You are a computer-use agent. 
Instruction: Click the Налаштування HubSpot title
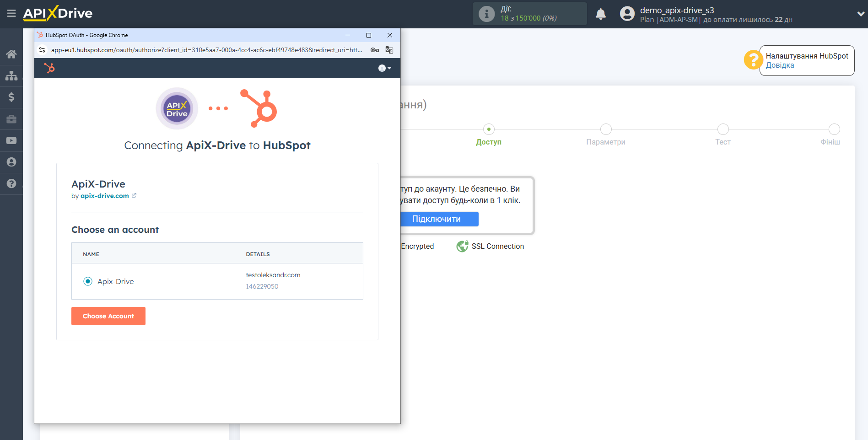coord(807,56)
